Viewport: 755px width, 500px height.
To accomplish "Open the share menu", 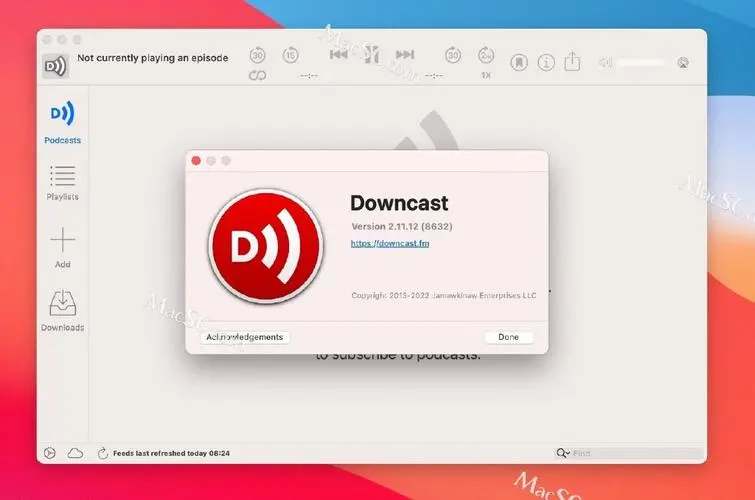I will 572,62.
